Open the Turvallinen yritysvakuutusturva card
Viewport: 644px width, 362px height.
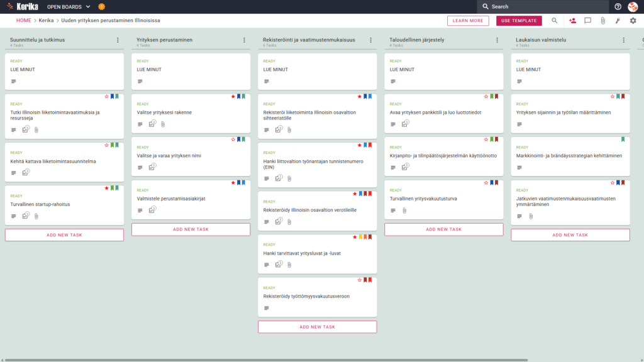444,200
